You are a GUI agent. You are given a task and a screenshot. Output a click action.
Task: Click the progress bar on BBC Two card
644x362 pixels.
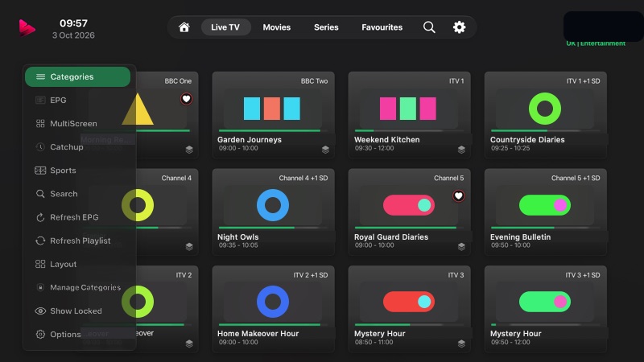tap(273, 130)
